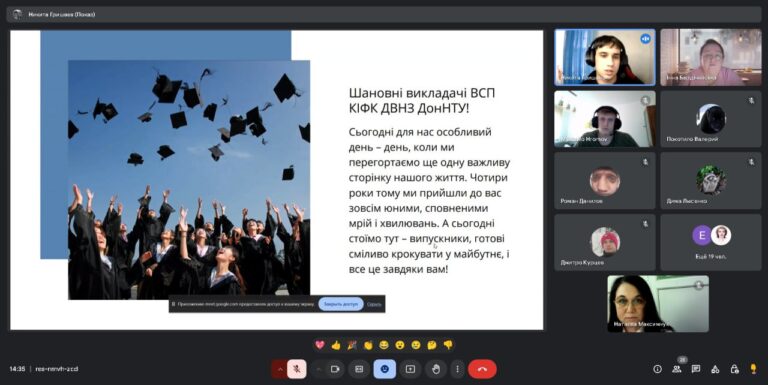
Task: Send the thumbs up reaction
Action: click(x=336, y=345)
